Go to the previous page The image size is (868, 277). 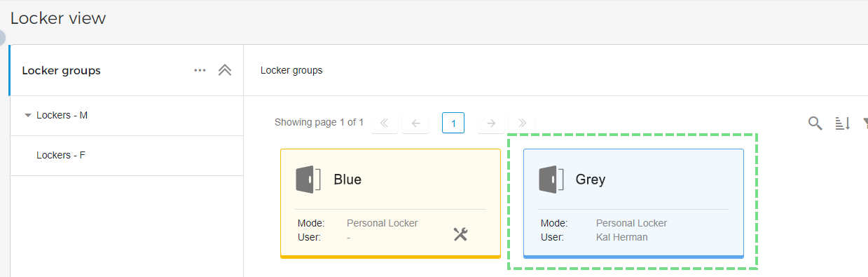[x=416, y=123]
